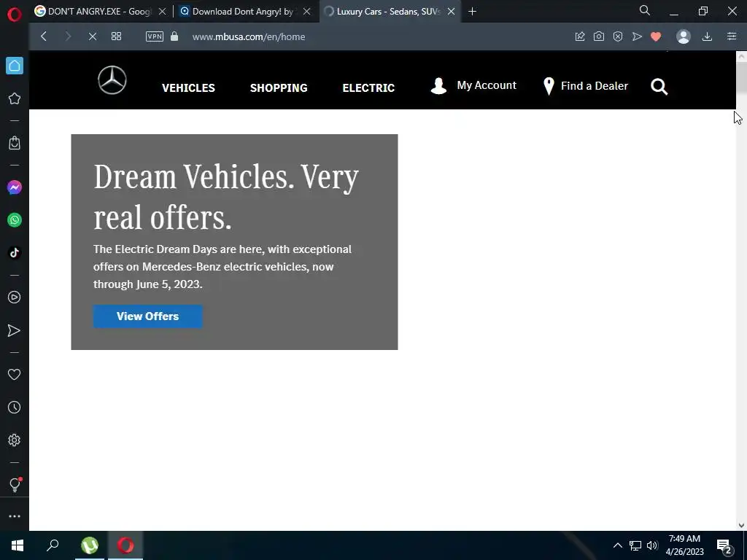Open the profile account avatar
This screenshot has height=560, width=747.
point(684,36)
